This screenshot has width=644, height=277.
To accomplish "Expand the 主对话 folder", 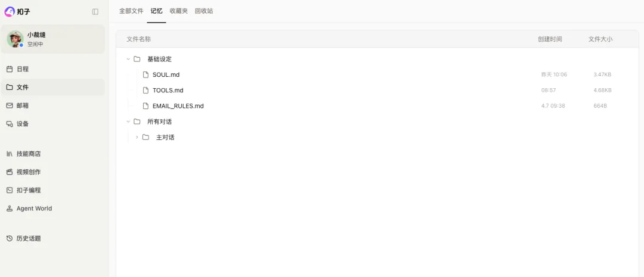I will pos(137,137).
